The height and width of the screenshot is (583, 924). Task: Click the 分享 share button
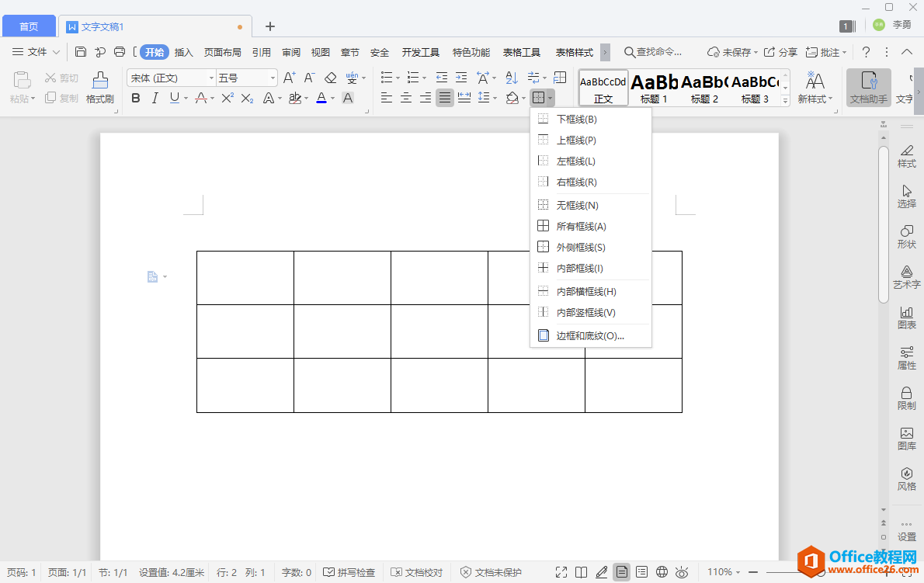coord(780,53)
